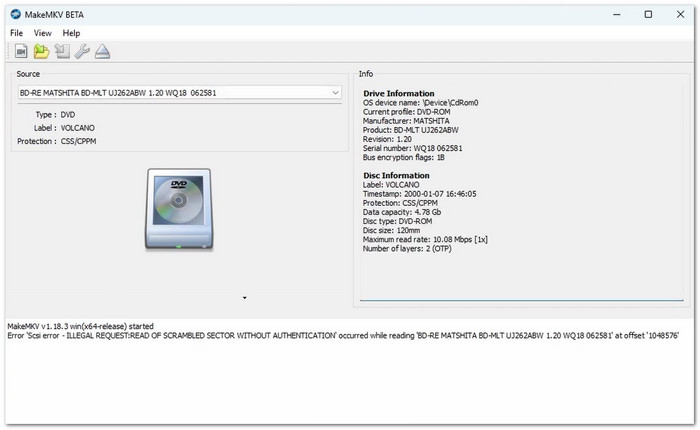700x430 pixels.
Task: Click 'Protection: CSS/CPPM' in Disc Information
Action: (400, 203)
